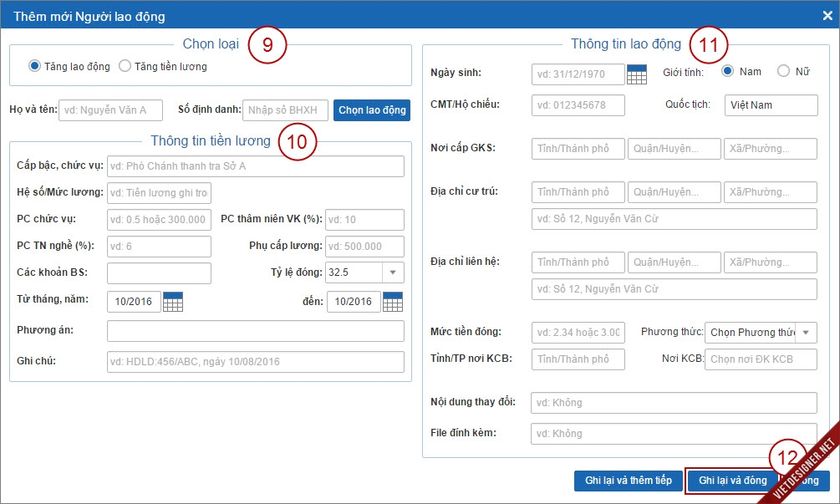Click the Chọn lao động button
Viewport: 840px width, 504px height.
pyautogui.click(x=372, y=110)
